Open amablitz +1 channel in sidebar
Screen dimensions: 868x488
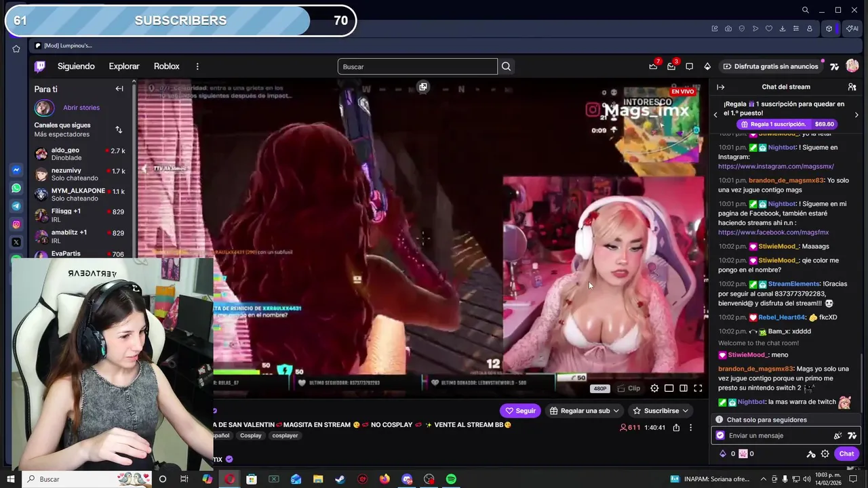pos(80,237)
